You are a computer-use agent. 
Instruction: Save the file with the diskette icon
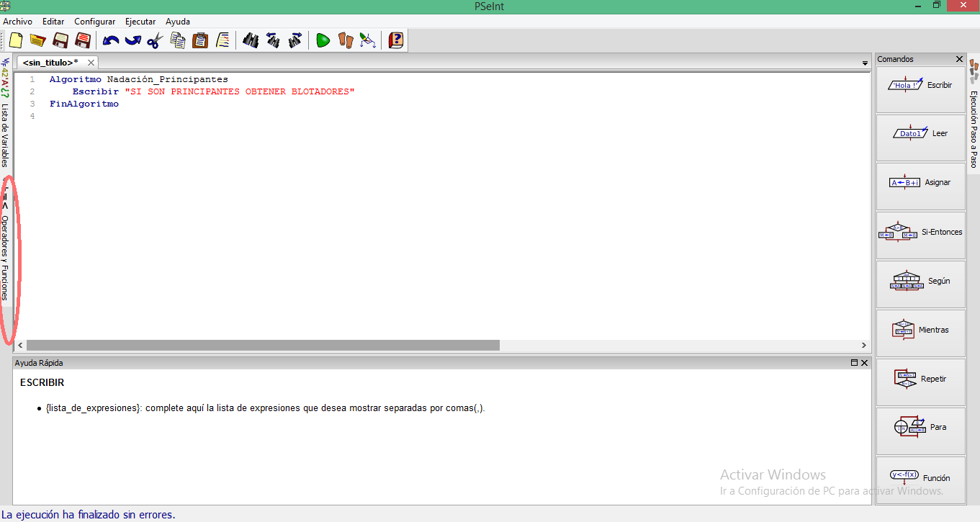(60, 40)
